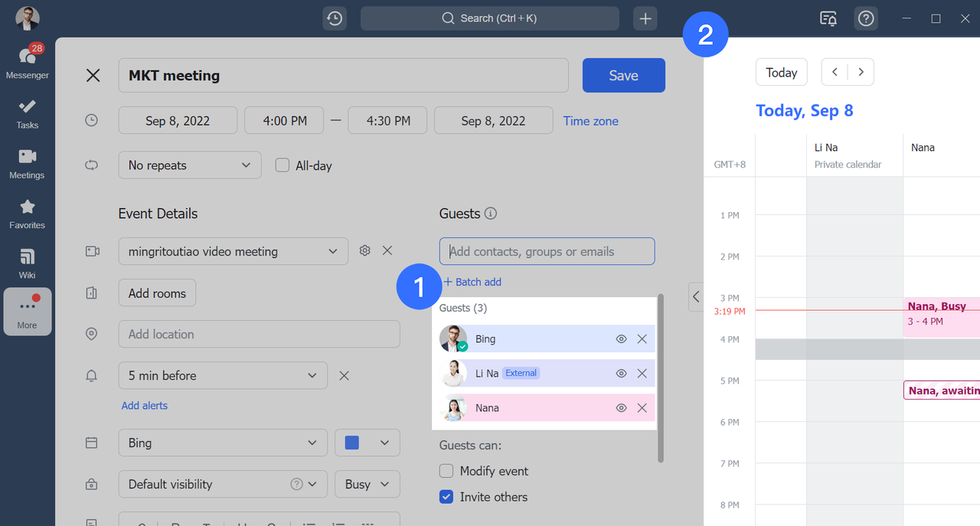Screen dimensions: 980x526
Task: Expand the No repeats dropdown
Action: point(190,165)
